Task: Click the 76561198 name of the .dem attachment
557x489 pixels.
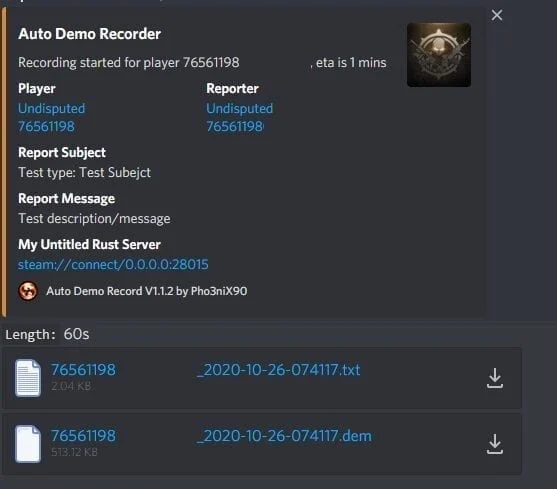Action: pyautogui.click(x=83, y=436)
